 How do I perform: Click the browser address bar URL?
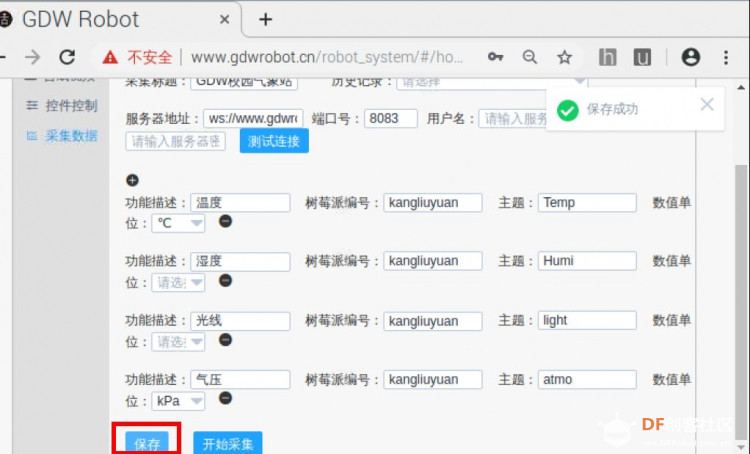coord(327,57)
